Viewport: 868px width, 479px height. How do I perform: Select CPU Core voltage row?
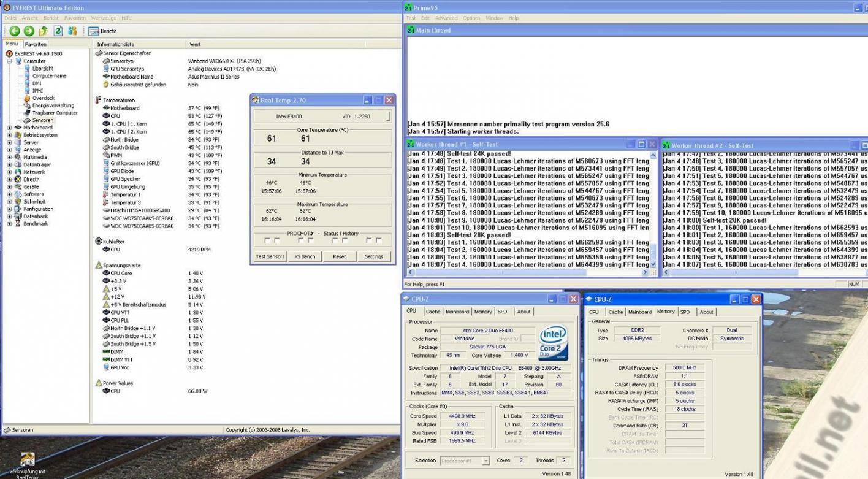[246, 274]
